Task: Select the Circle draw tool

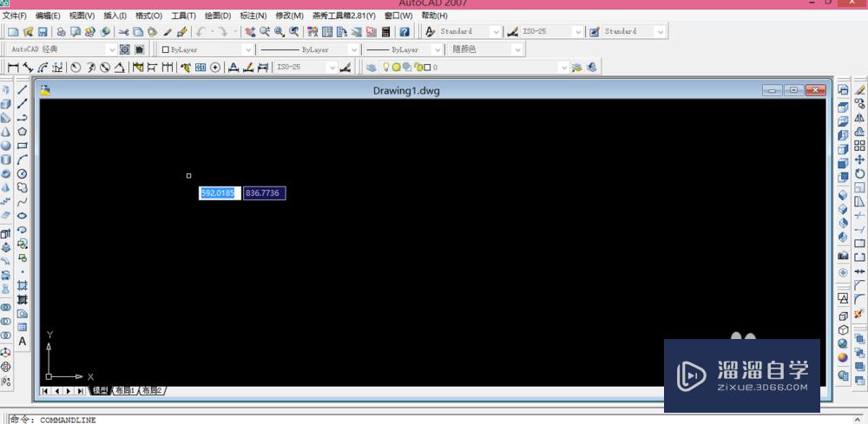Action: (23, 173)
